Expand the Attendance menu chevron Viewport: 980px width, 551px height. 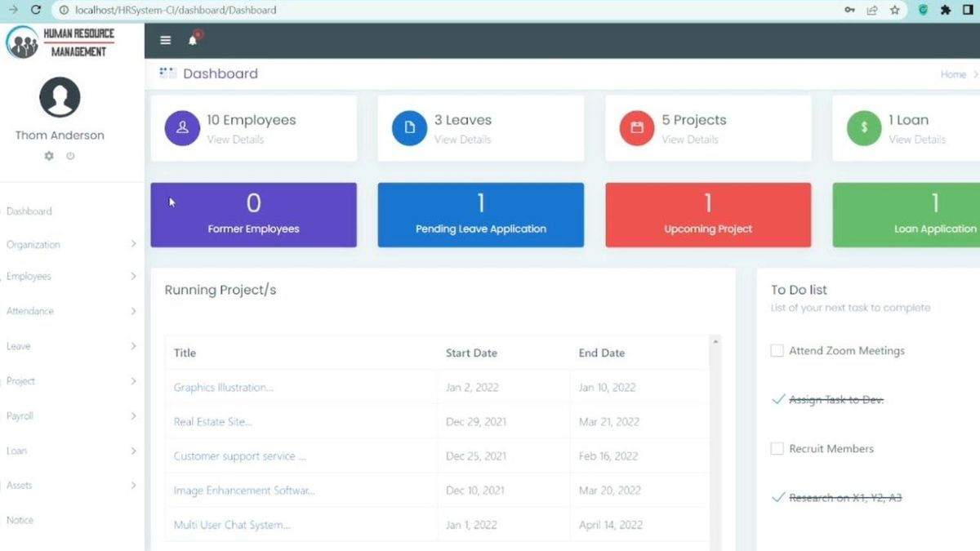tap(133, 311)
